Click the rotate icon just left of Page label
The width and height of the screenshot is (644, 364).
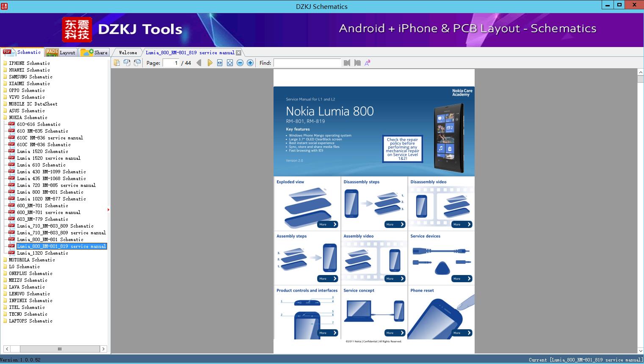pos(137,63)
